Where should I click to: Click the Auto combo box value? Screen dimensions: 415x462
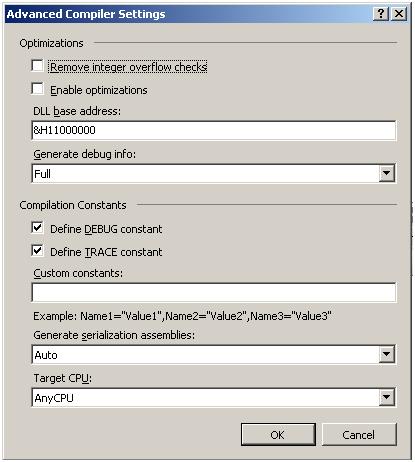coord(205,354)
